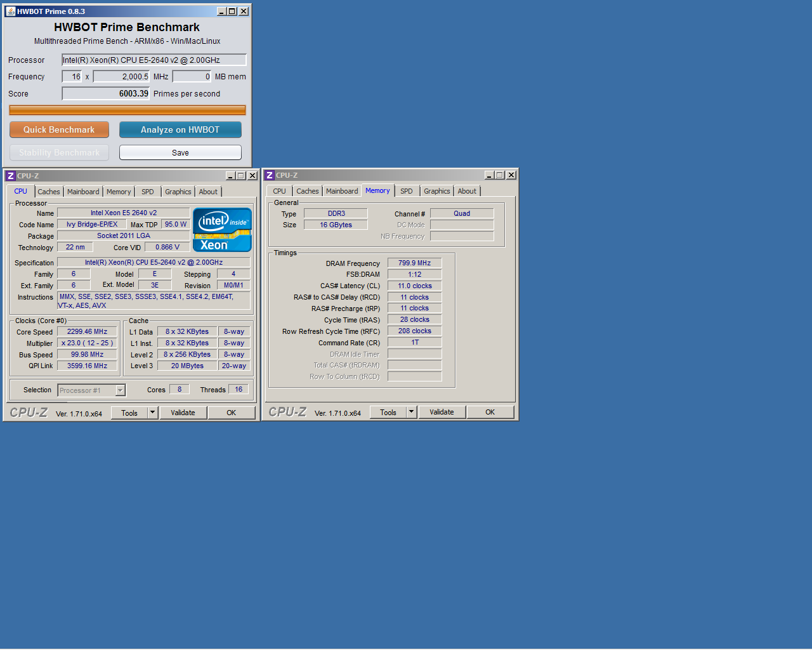Close the HWBOT Prime window
The image size is (812, 650).
coord(244,11)
